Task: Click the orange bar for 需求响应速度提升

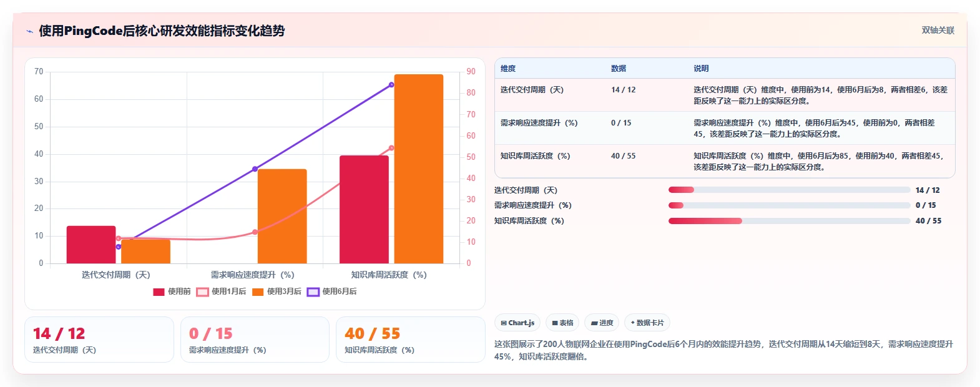Action: [282, 216]
